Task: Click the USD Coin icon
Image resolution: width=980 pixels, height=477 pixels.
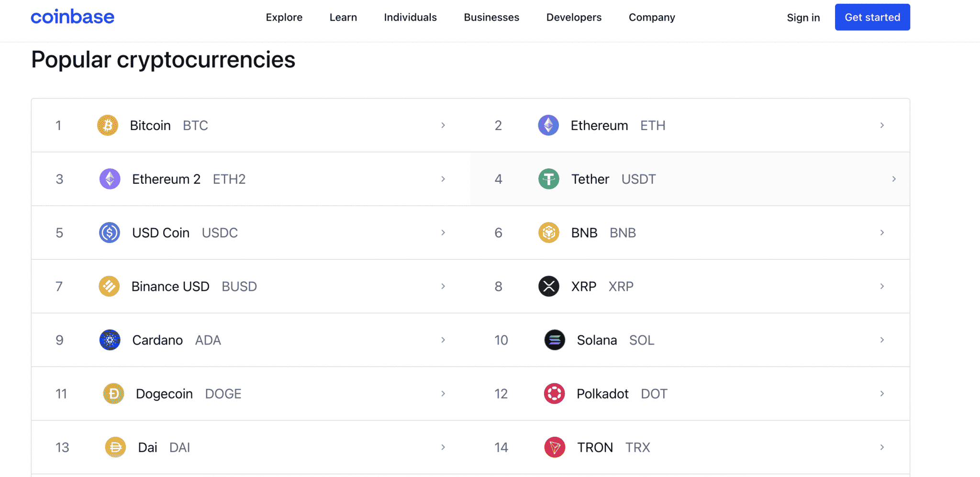Action: click(110, 233)
